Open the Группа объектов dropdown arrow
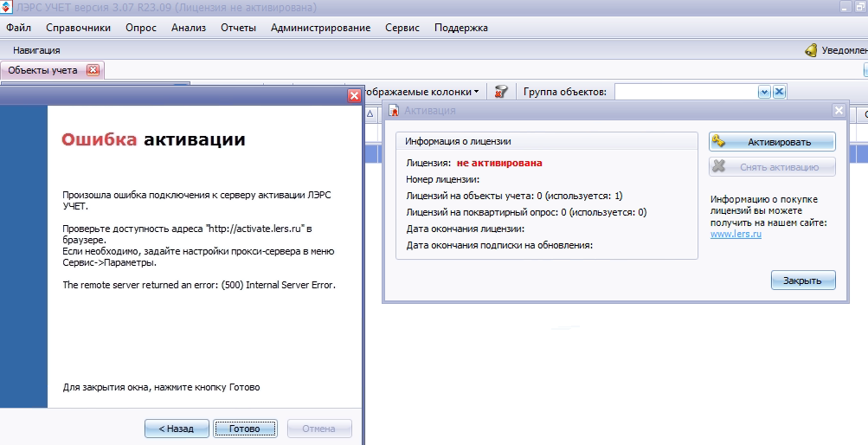Screen dimensions: 868x445 point(764,92)
